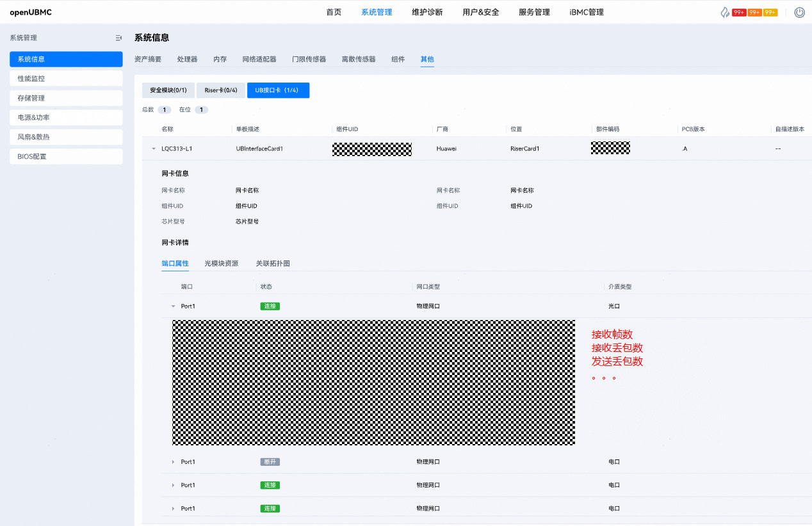812x526 pixels.
Task: Click the 网卡信息 section heading
Action: [175, 173]
